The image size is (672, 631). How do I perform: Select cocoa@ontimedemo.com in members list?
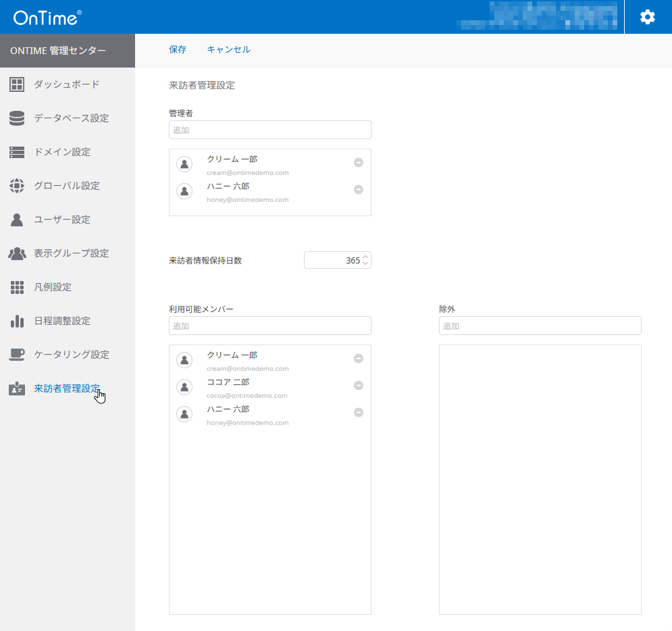click(x=247, y=396)
